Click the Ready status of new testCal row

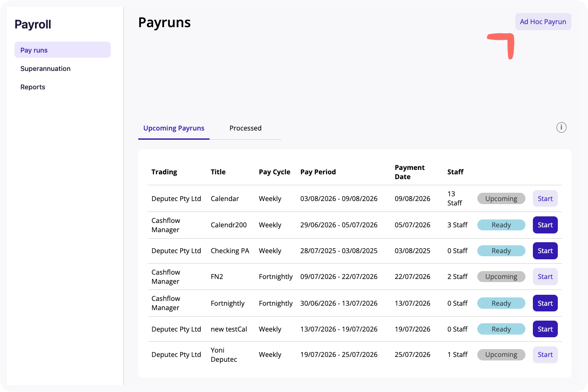coord(501,329)
